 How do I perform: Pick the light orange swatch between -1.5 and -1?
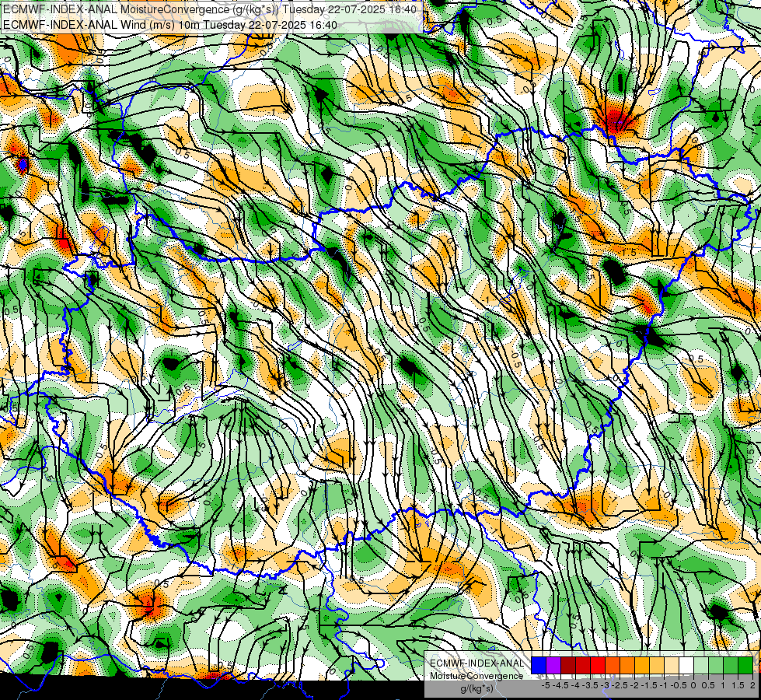657,665
